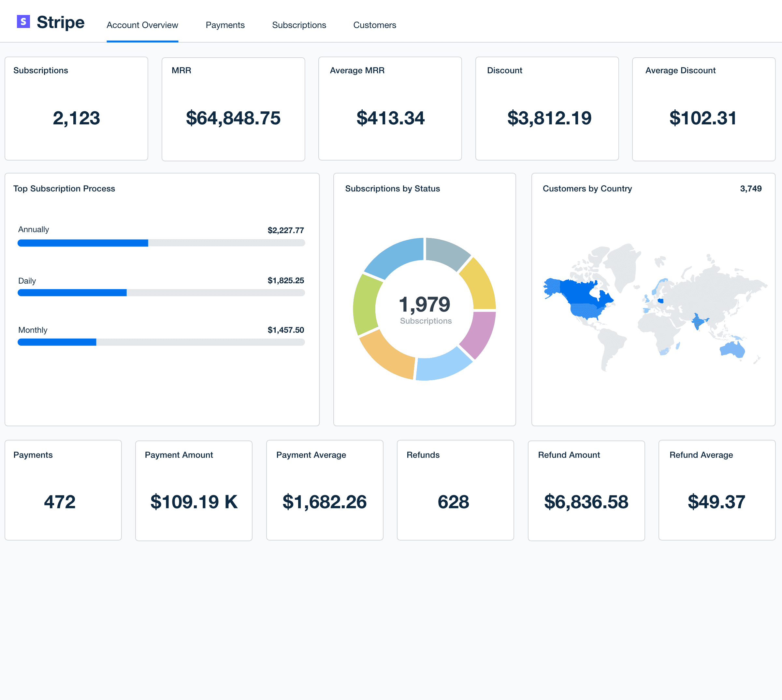
Task: Select India on the customers map
Action: tap(697, 322)
